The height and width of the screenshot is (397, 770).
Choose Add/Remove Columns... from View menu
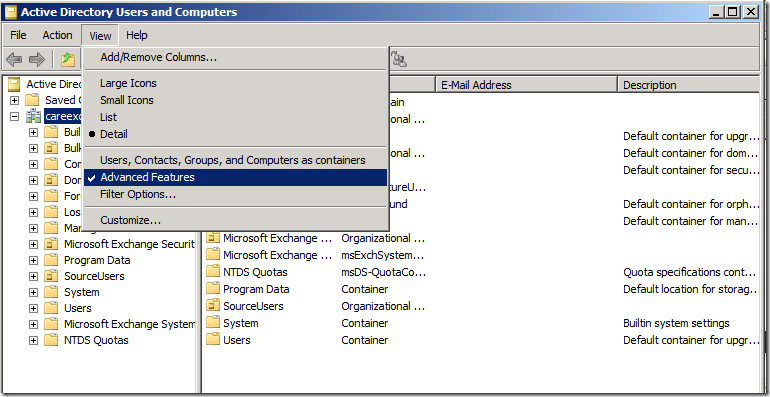point(235,57)
